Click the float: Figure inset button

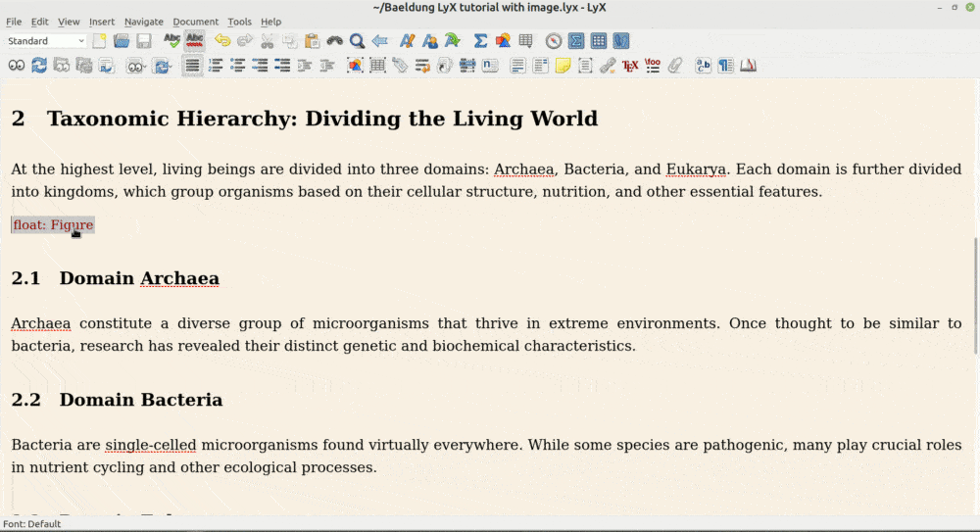[x=53, y=225]
